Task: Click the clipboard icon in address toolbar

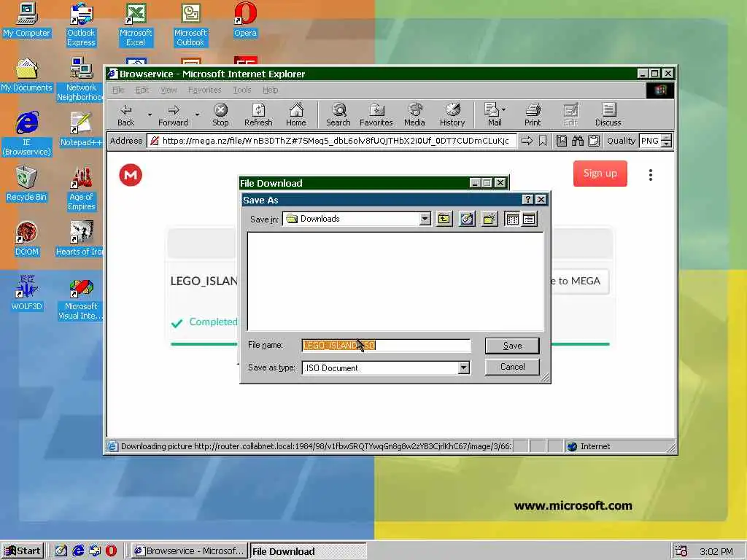Action: (594, 141)
